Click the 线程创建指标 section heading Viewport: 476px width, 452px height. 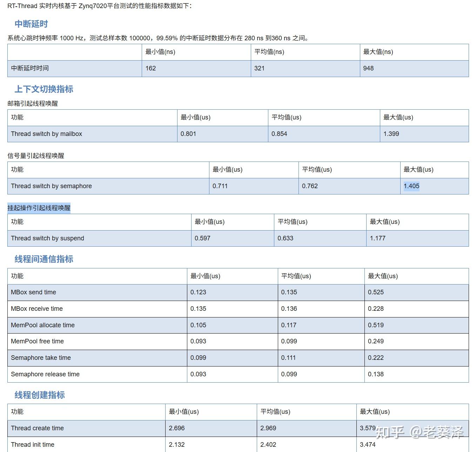(x=39, y=395)
